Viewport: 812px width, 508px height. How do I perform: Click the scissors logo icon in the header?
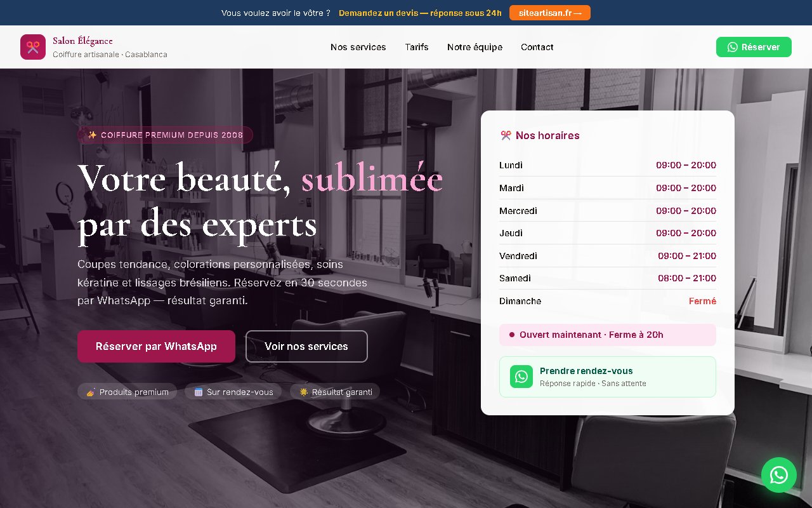pyautogui.click(x=33, y=46)
